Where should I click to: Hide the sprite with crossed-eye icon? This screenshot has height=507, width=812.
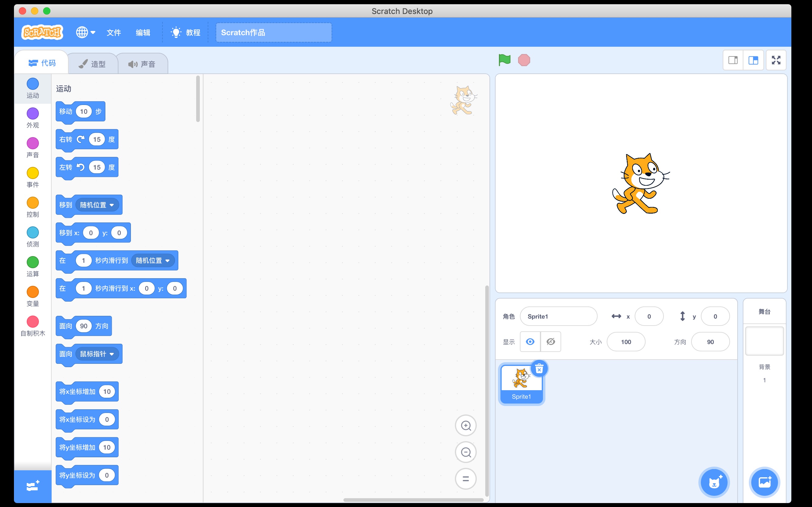(x=551, y=342)
